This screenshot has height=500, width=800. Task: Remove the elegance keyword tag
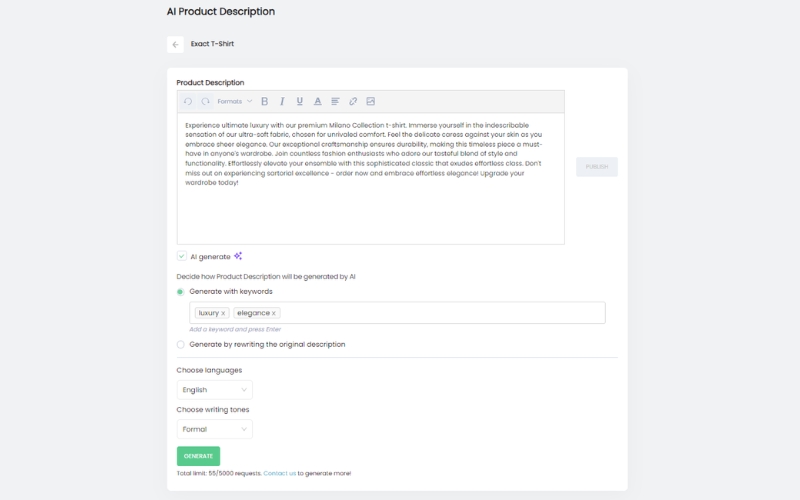(273, 313)
